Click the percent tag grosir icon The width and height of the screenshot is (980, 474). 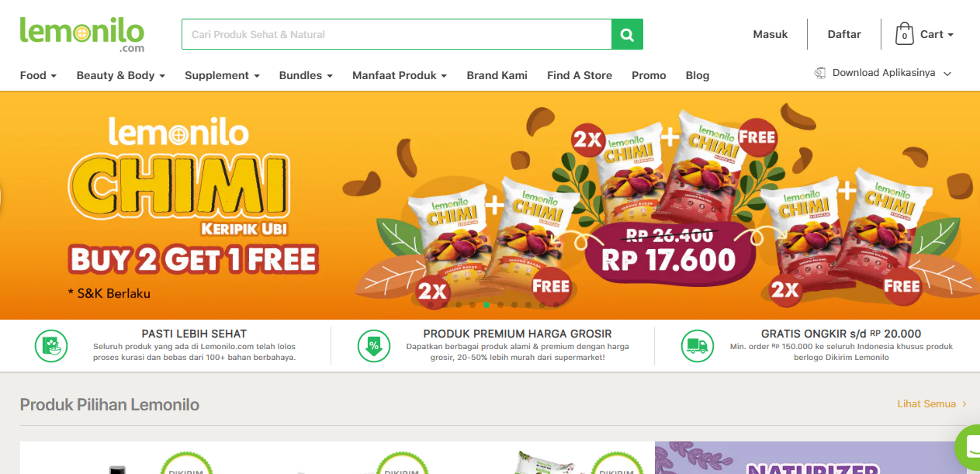[x=373, y=346]
